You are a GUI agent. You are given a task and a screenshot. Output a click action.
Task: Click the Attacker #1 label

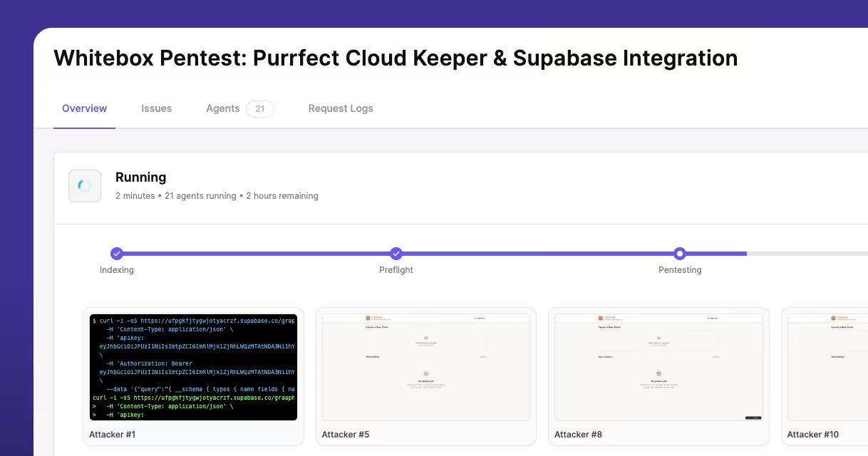click(112, 435)
